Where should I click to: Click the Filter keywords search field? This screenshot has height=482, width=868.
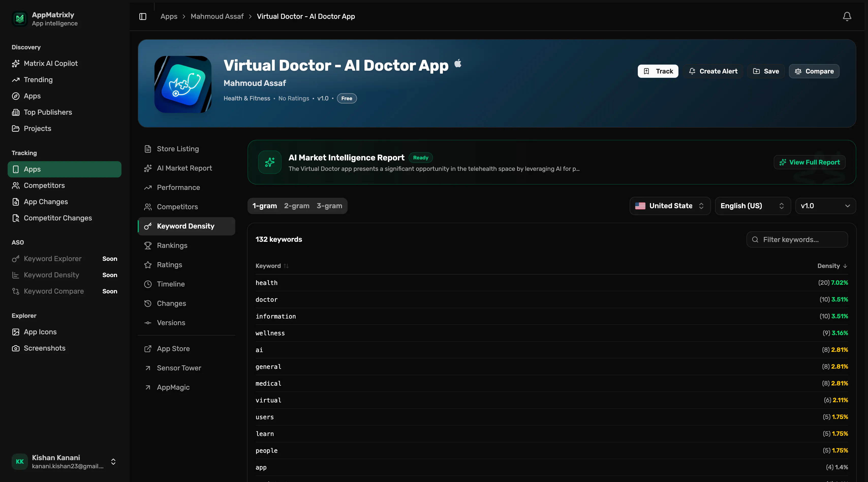click(x=797, y=240)
